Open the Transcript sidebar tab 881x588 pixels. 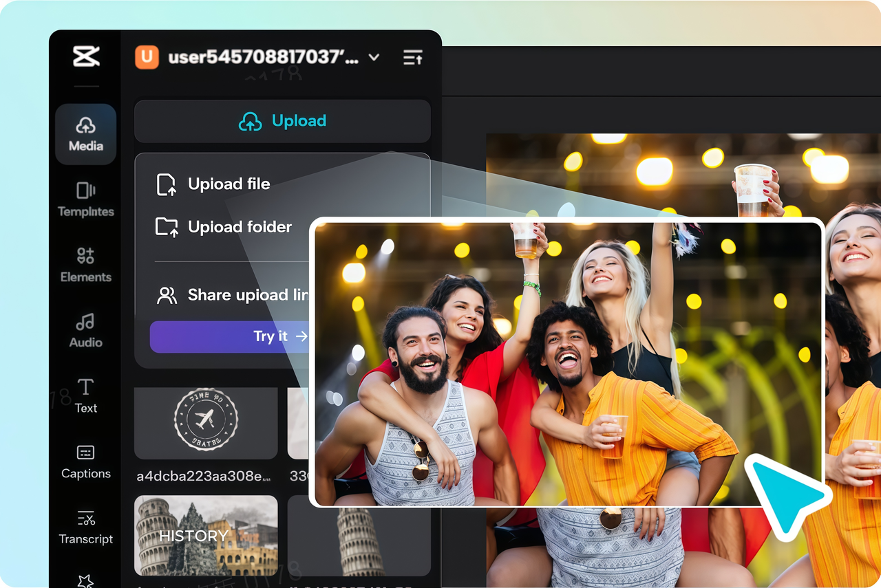[86, 527]
